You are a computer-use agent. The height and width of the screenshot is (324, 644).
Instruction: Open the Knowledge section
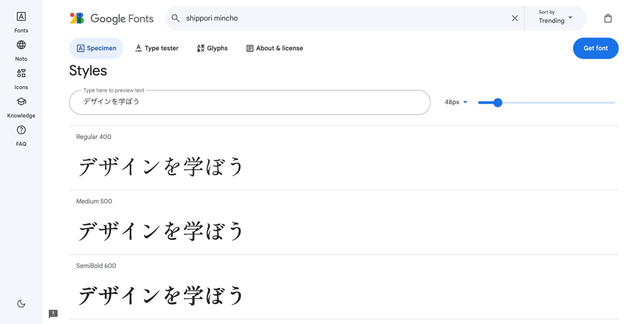click(21, 107)
